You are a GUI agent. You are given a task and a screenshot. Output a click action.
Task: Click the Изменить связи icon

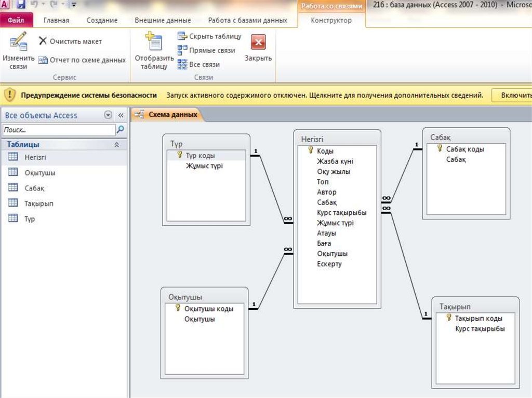tap(18, 43)
